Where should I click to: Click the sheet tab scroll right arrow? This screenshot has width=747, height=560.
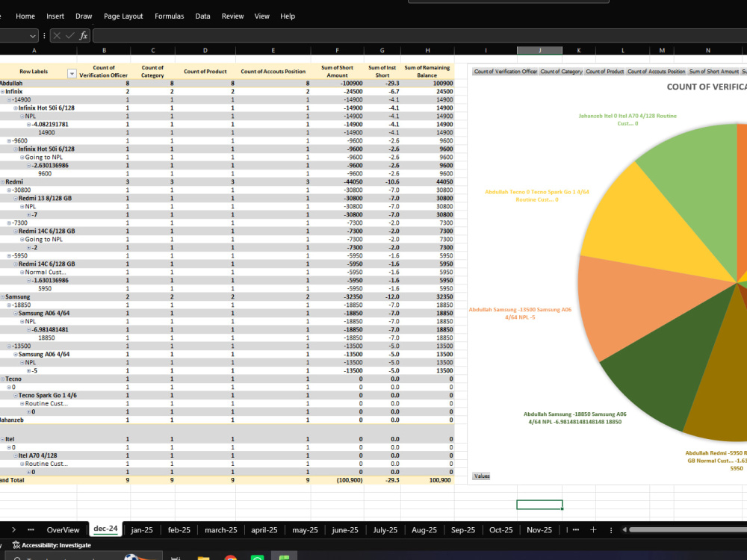click(13, 529)
